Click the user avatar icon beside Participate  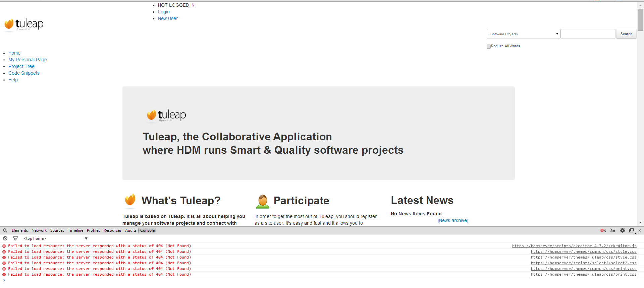click(x=263, y=201)
